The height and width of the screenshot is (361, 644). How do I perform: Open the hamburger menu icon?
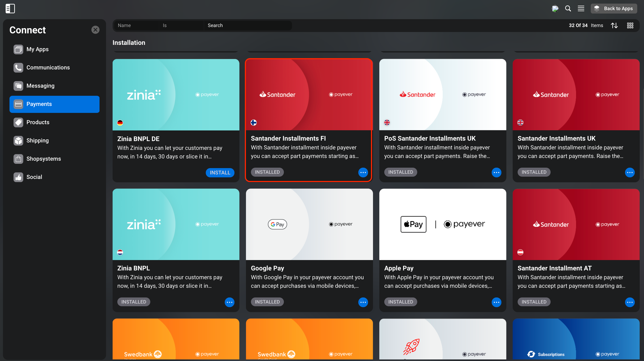pos(581,9)
